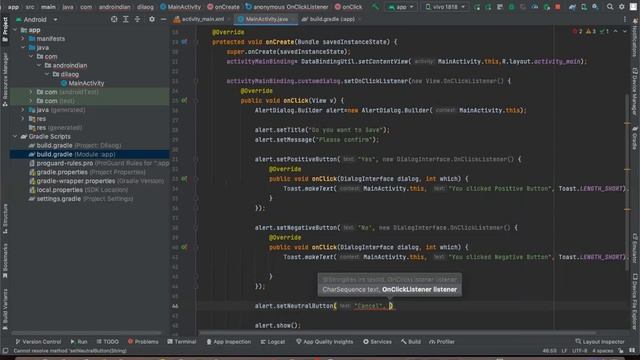
Task: Click the Sync Project with Gradle icon
Action: click(572, 7)
